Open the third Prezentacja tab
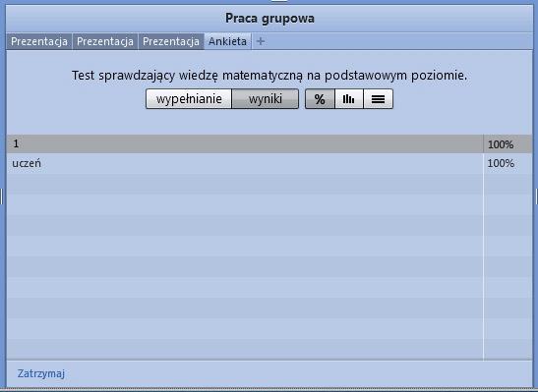The height and width of the screenshot is (392, 538). tap(171, 41)
